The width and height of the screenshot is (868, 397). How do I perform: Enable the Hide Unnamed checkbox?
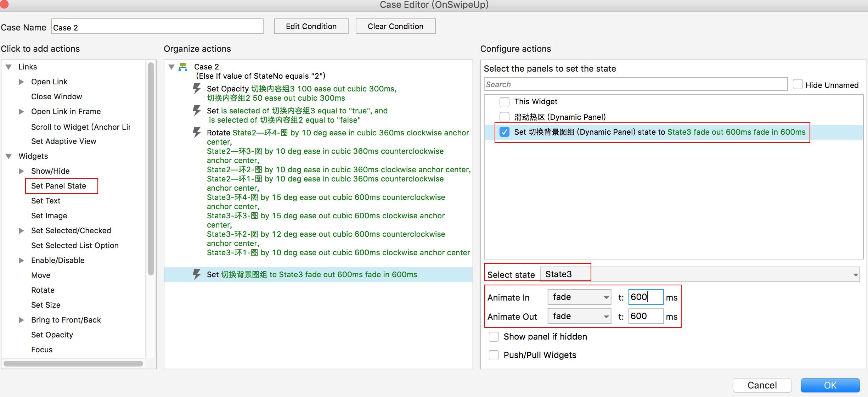click(797, 85)
